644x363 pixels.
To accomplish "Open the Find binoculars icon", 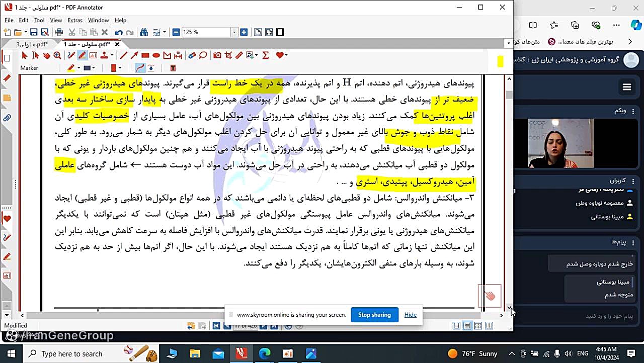I will [144, 32].
